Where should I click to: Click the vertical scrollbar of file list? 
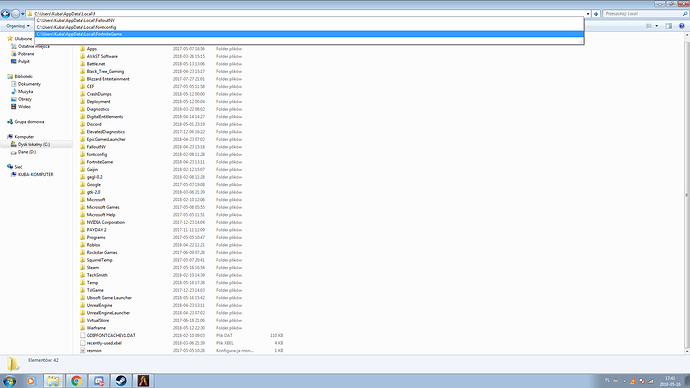pyautogui.click(x=687, y=194)
